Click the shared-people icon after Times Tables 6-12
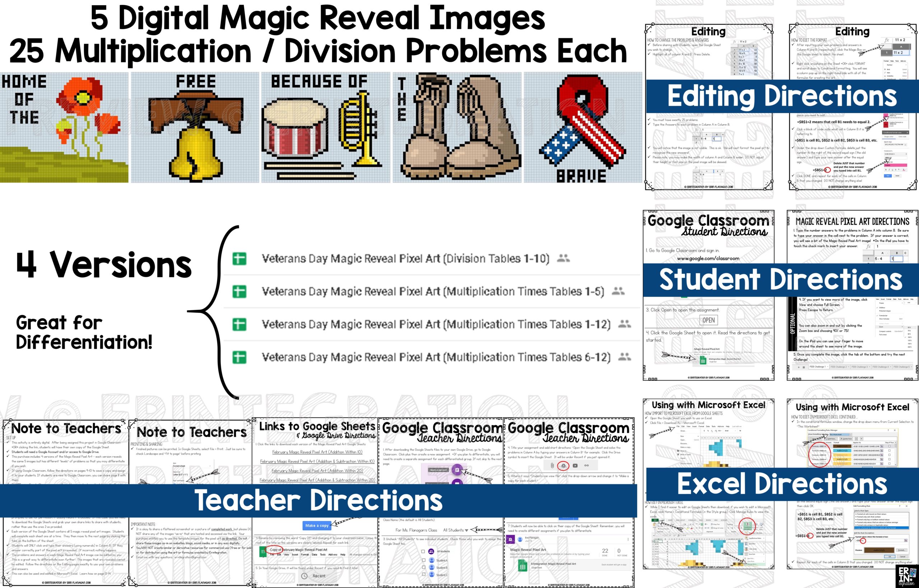This screenshot has height=588, width=919. click(x=624, y=357)
